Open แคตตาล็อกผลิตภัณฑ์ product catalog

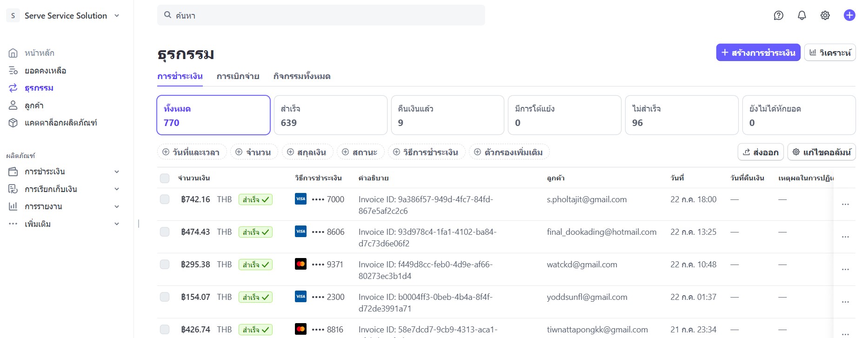coord(60,123)
